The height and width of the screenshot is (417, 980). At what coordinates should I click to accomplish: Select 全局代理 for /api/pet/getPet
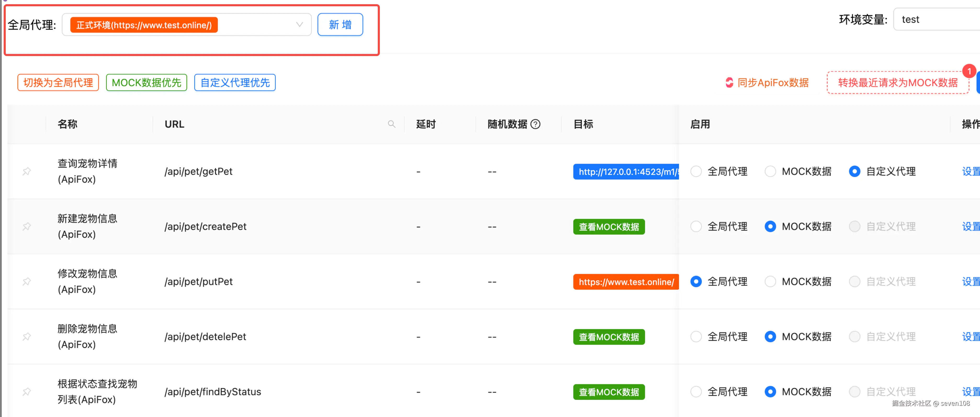696,171
